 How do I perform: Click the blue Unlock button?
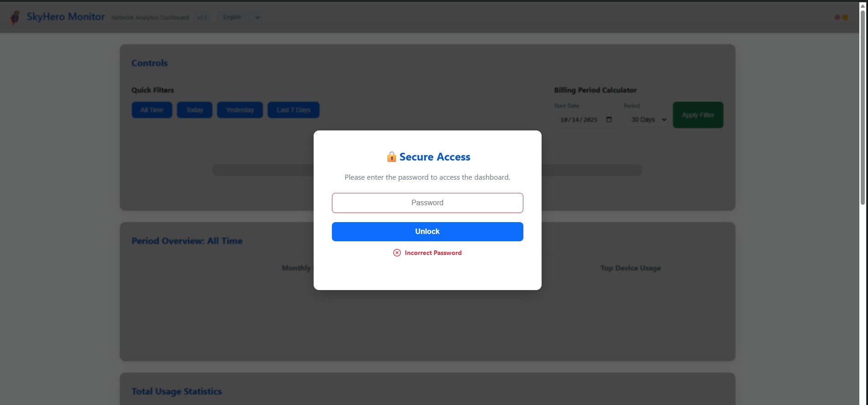427,232
